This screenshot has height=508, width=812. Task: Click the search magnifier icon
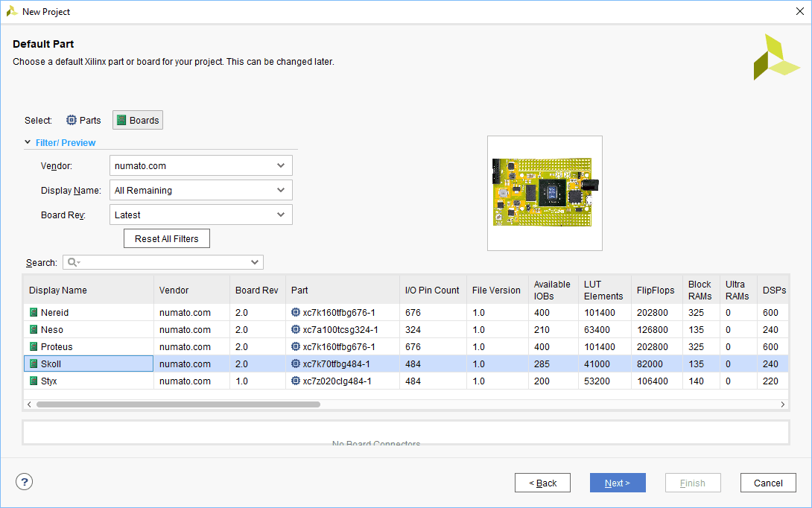[72, 262]
